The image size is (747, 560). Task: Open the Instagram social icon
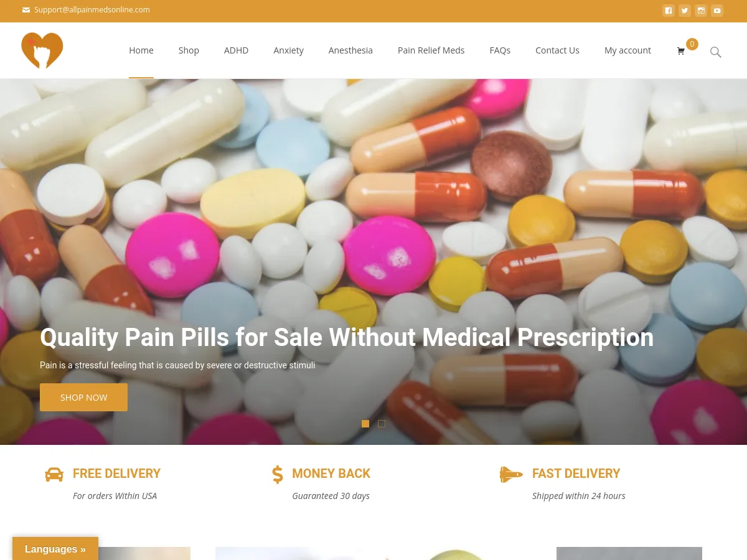pos(701,11)
